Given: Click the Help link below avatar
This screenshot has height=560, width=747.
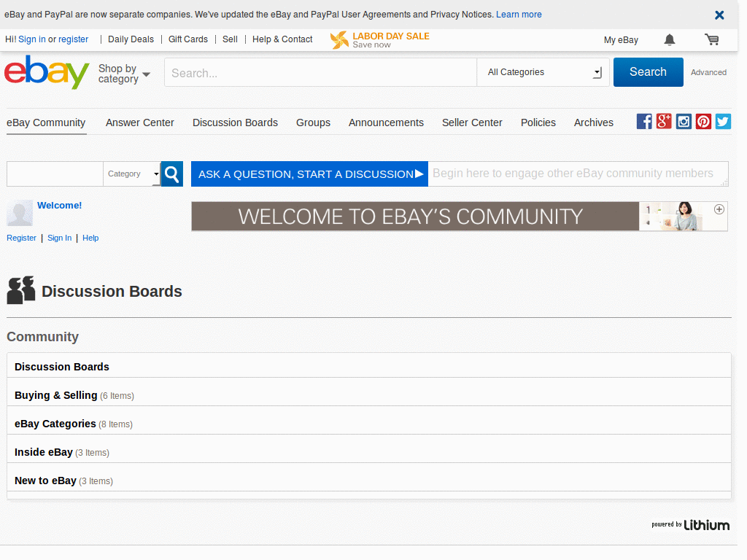Looking at the screenshot, I should click(90, 238).
